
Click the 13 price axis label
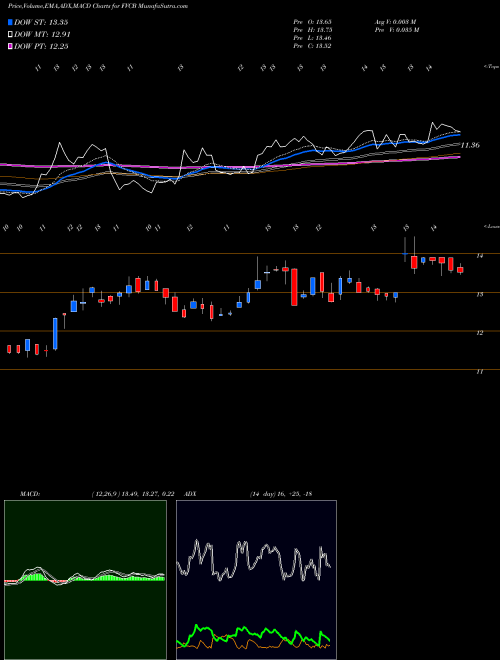479,294
